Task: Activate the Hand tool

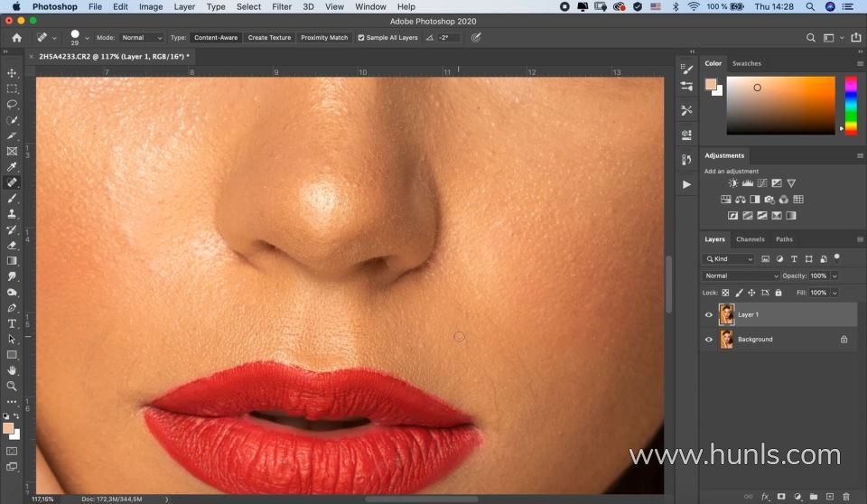Action: click(12, 370)
